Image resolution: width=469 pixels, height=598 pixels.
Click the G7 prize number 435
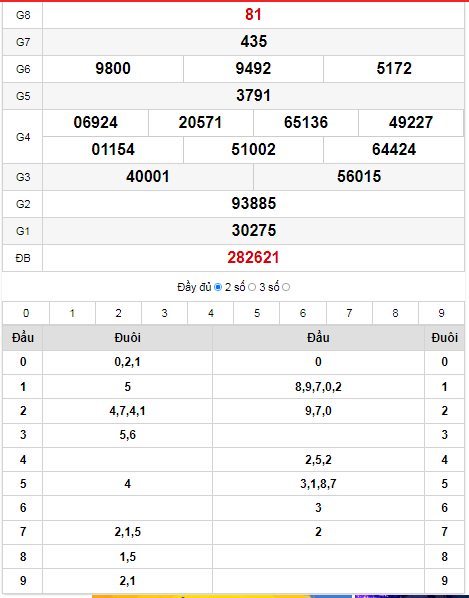(254, 42)
